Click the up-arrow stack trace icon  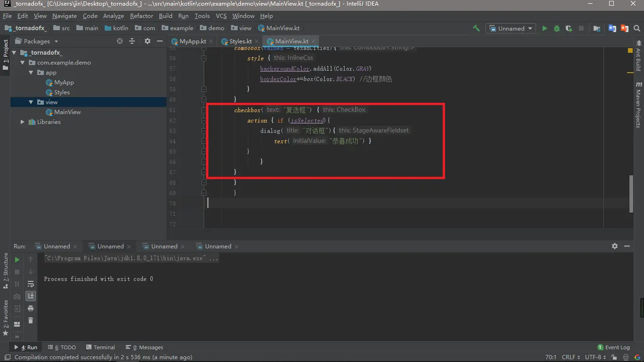[31, 259]
